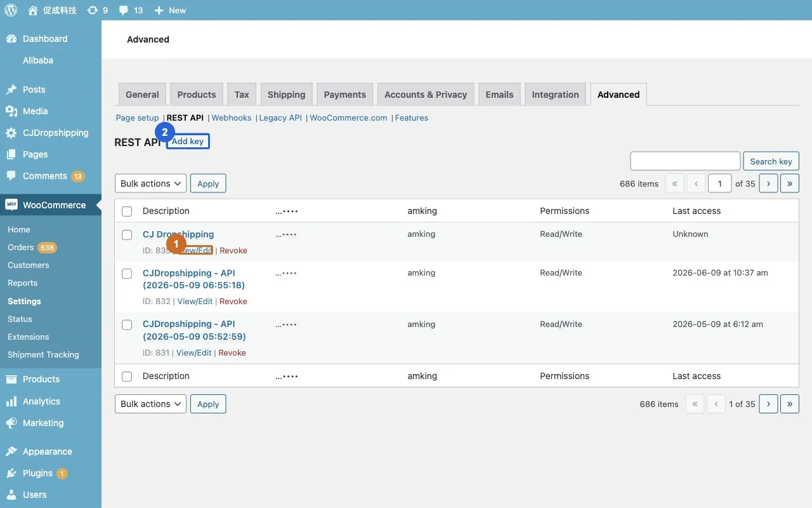Switch to the Payments settings tab
This screenshot has height=508, width=812.
pyautogui.click(x=344, y=95)
